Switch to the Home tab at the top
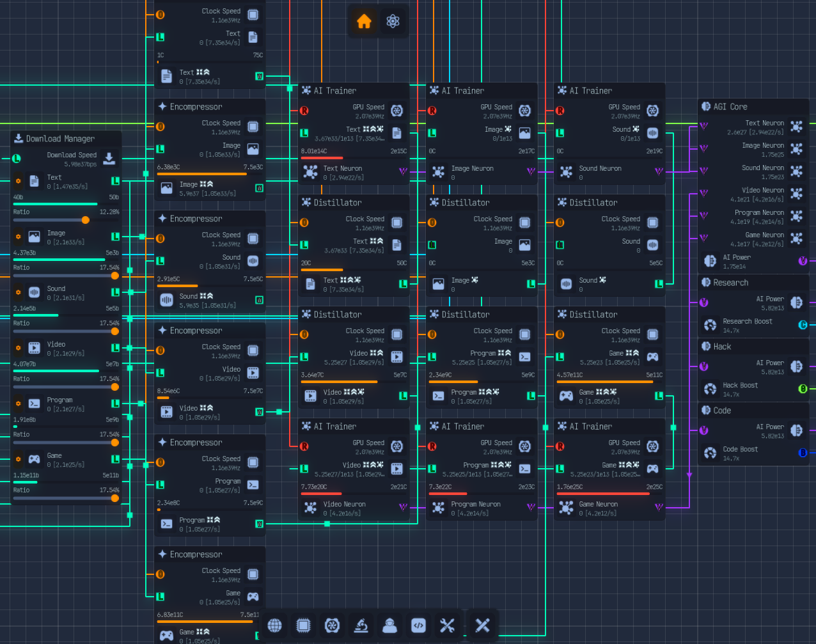The width and height of the screenshot is (816, 644). (364, 20)
